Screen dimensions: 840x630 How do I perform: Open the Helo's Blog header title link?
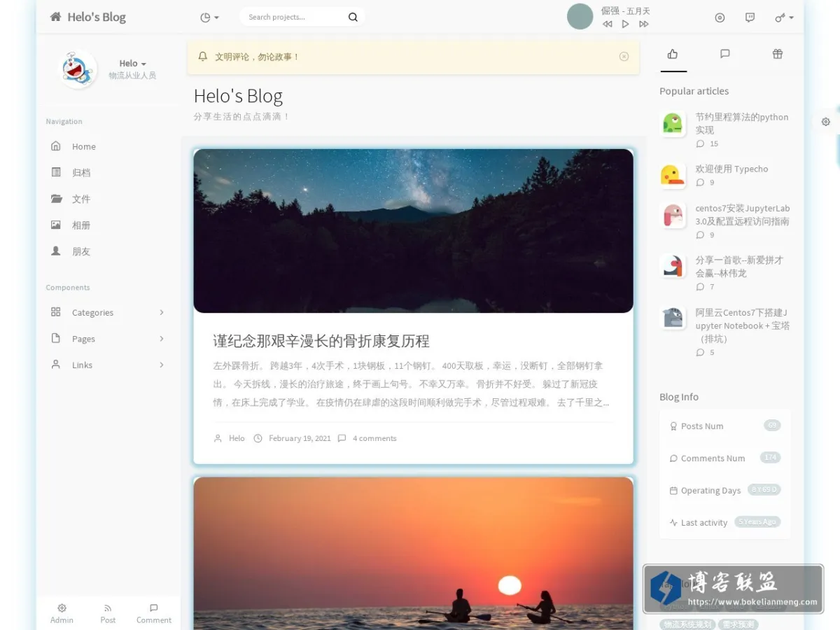pos(97,17)
